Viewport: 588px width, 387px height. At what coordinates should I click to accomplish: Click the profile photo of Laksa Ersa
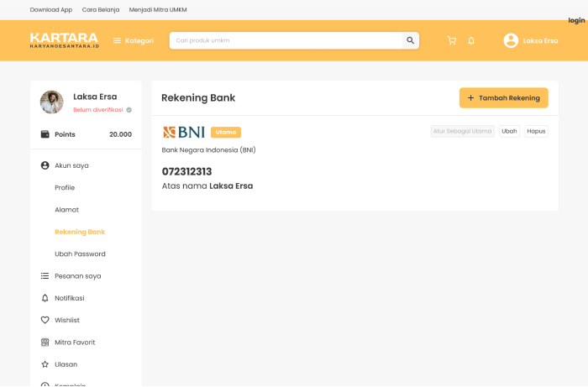pyautogui.click(x=52, y=102)
